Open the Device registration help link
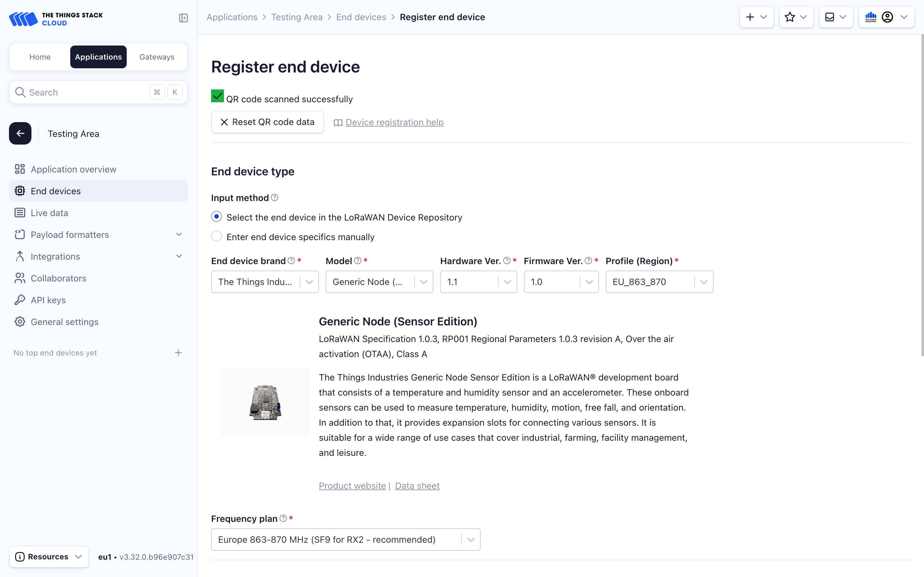924x577 pixels. 394,122
